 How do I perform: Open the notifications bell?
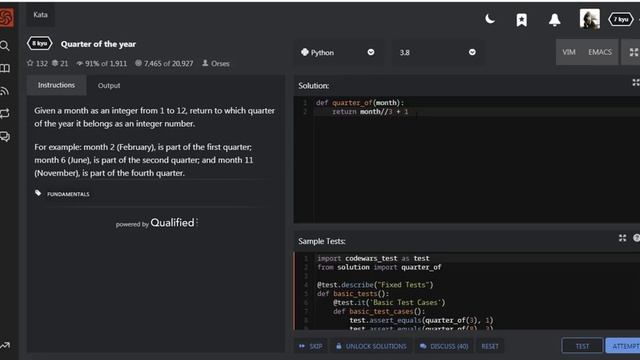click(x=554, y=20)
